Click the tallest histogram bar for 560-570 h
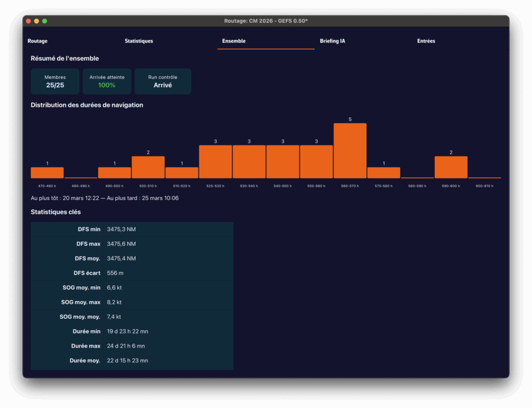 [350, 151]
